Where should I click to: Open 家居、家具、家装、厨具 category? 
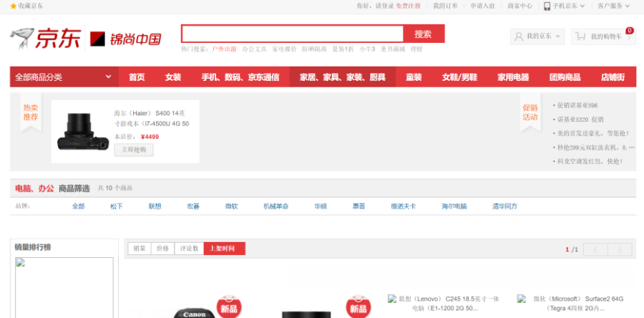pos(343,77)
